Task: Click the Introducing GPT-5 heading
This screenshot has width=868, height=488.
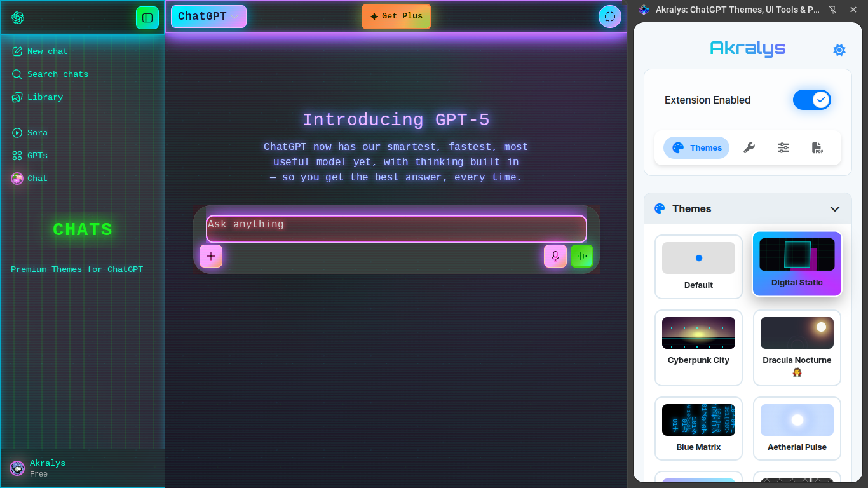Action: click(396, 120)
